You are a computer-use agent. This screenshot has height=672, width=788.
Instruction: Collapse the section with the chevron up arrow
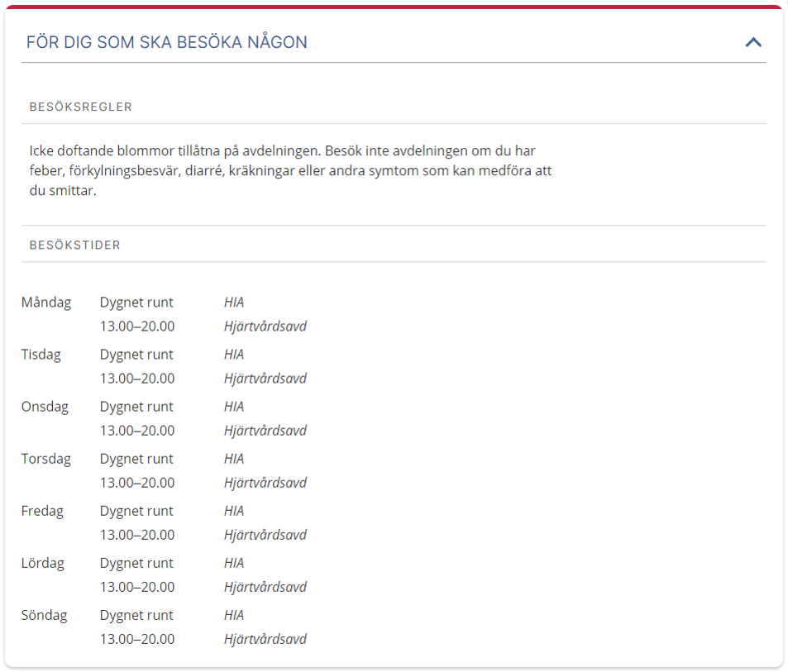[x=752, y=42]
